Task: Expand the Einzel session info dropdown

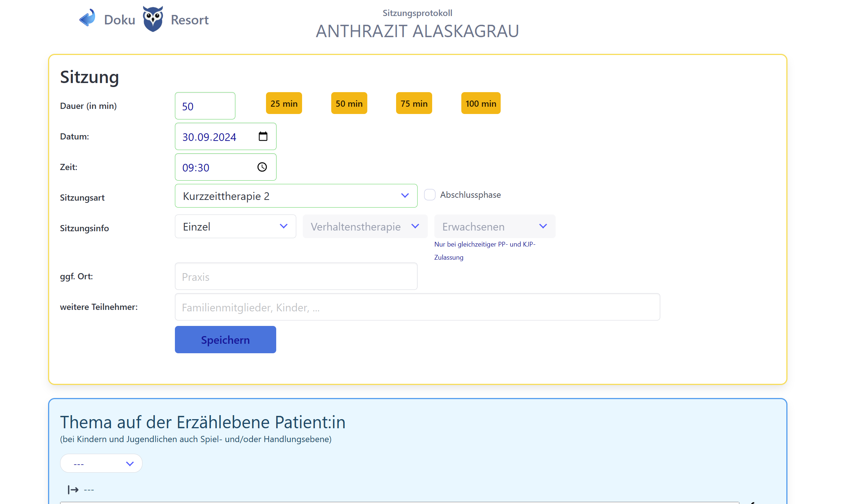Action: click(235, 227)
